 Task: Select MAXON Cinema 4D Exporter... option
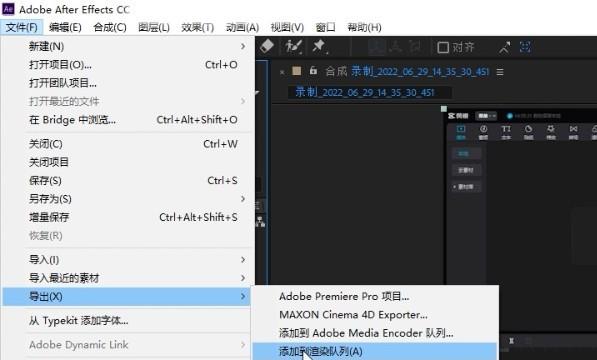tap(375, 315)
